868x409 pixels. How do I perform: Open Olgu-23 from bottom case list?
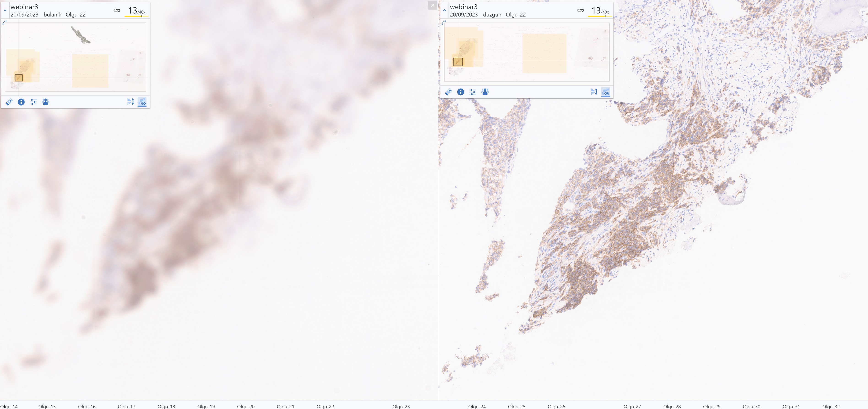click(x=401, y=406)
